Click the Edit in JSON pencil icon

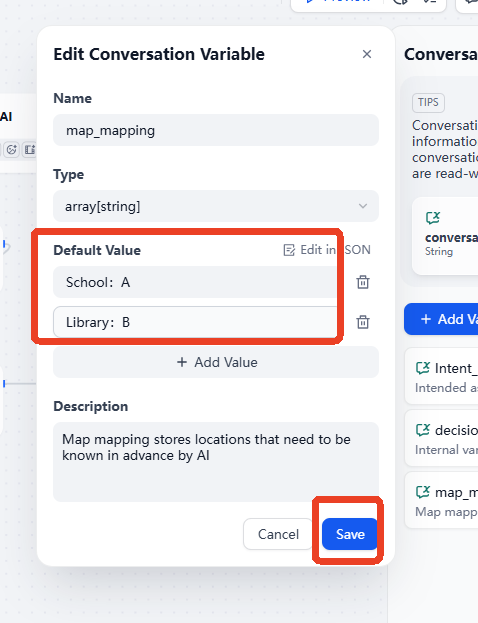289,250
